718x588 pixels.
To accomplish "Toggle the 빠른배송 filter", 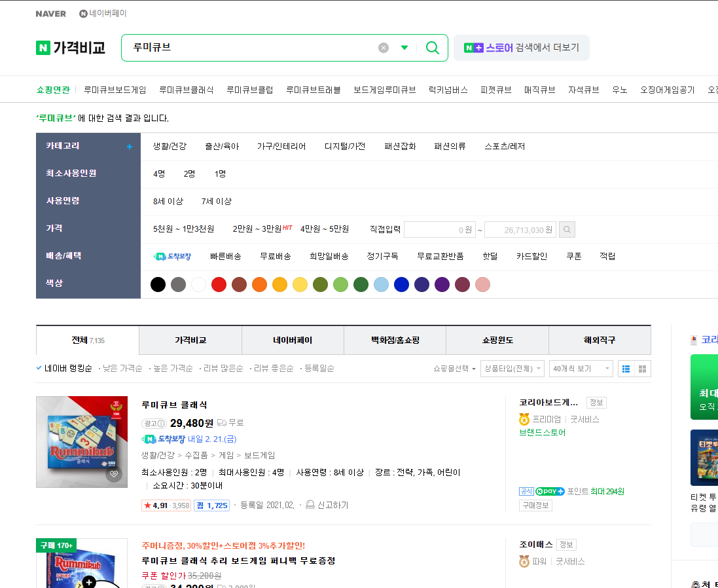I will (226, 257).
